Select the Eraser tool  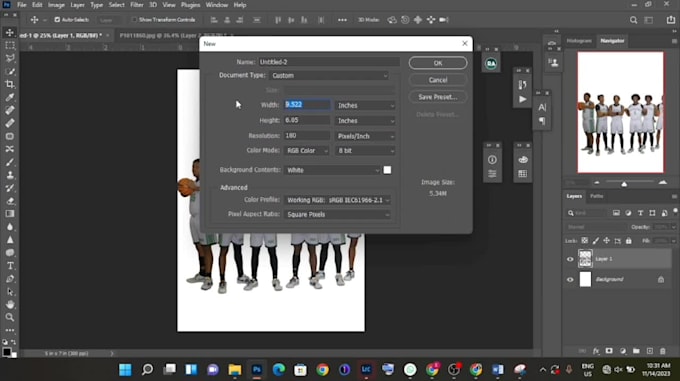coord(10,201)
